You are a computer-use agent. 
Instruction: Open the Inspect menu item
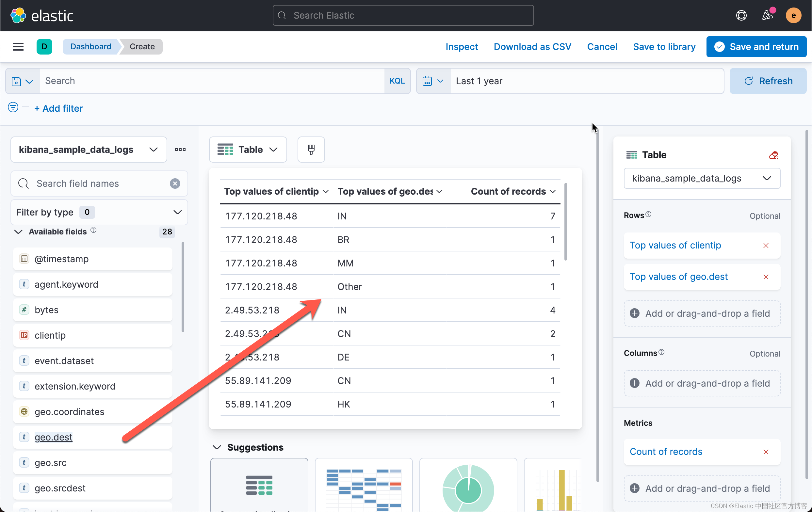point(461,46)
